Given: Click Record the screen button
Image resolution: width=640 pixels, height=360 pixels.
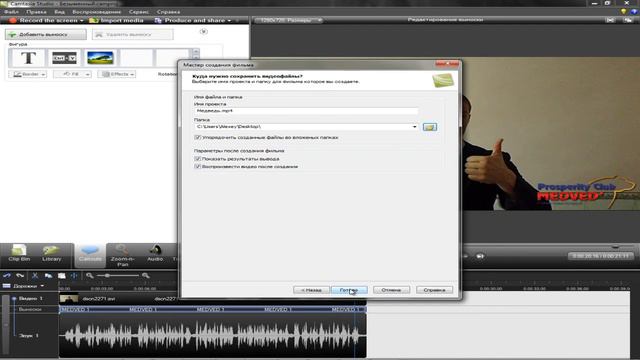Looking at the screenshot, I should (x=46, y=20).
